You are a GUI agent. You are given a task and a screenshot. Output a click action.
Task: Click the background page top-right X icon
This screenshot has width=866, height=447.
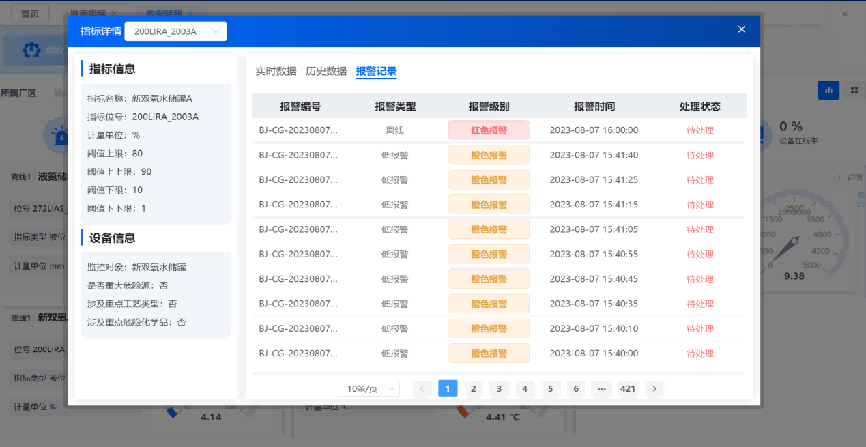coord(845,14)
